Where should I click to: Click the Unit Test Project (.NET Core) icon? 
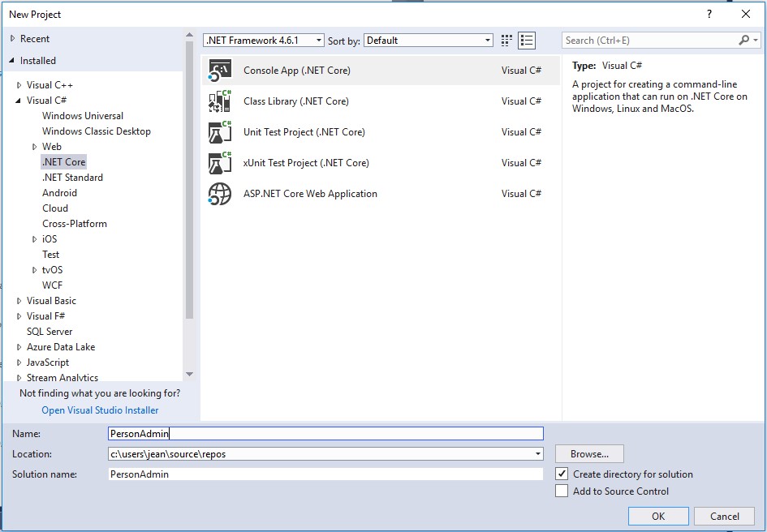click(220, 132)
